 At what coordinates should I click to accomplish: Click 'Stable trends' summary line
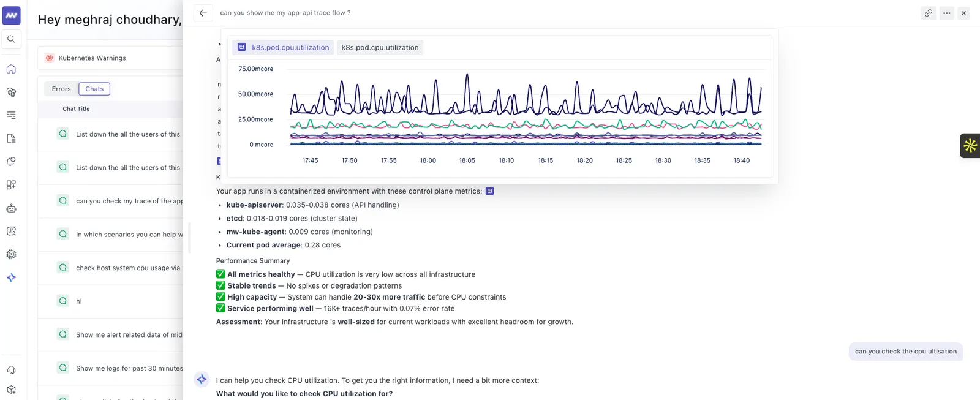tap(309, 286)
